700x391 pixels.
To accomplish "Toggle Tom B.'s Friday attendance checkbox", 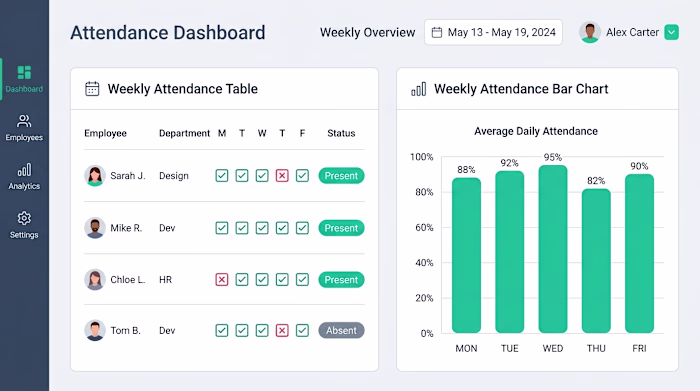I will click(x=302, y=330).
